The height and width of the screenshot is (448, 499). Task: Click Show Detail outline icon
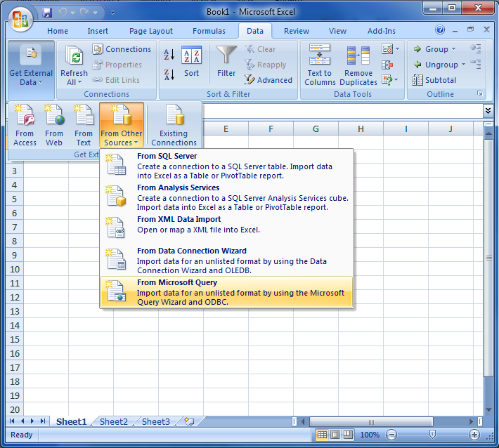point(475,48)
